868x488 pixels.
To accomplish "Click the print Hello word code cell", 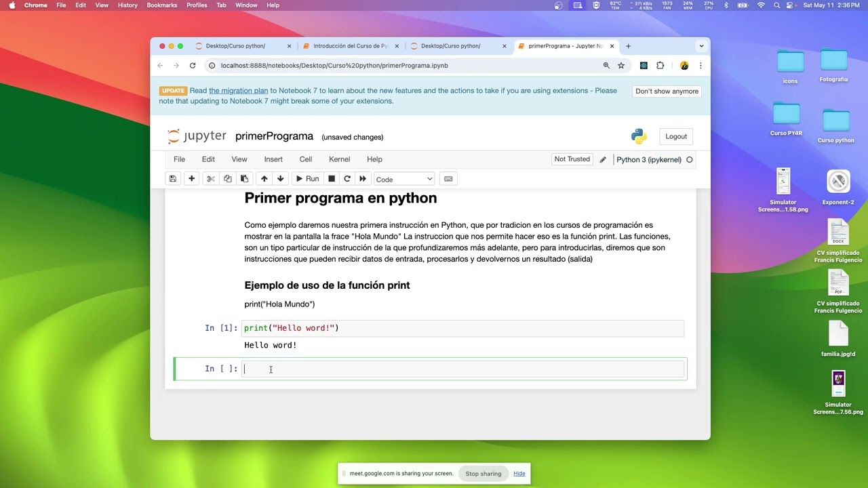I will (x=462, y=328).
